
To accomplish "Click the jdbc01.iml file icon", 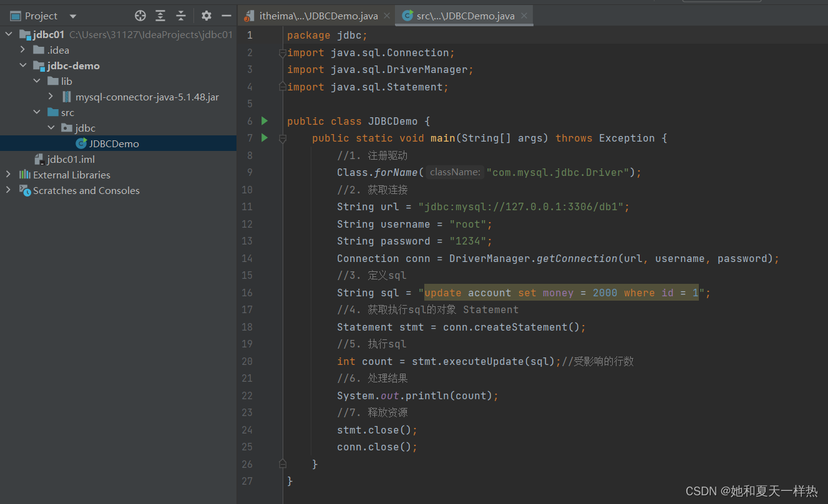I will point(39,159).
